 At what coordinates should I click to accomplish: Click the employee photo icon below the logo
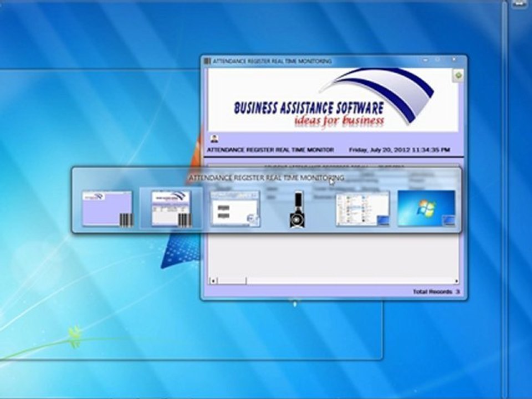coord(214,139)
